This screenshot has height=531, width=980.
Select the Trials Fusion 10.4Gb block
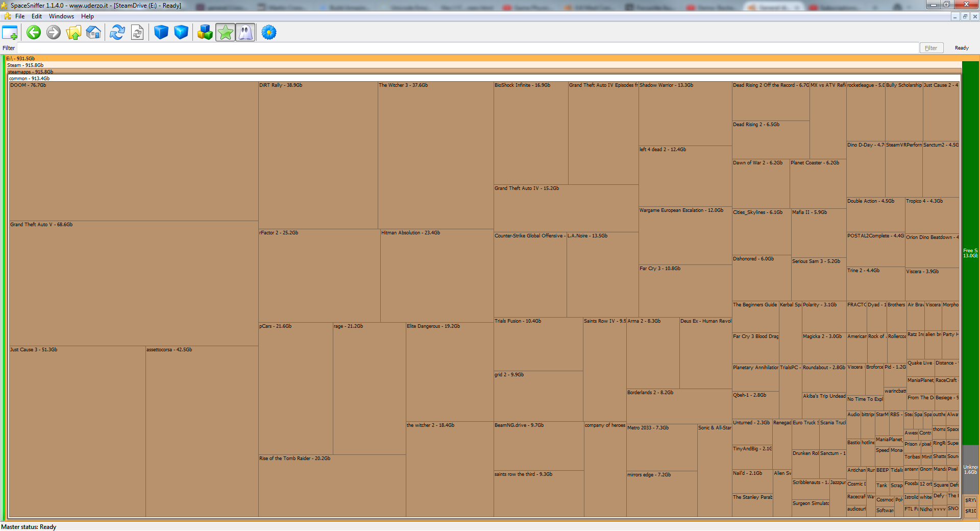point(538,344)
